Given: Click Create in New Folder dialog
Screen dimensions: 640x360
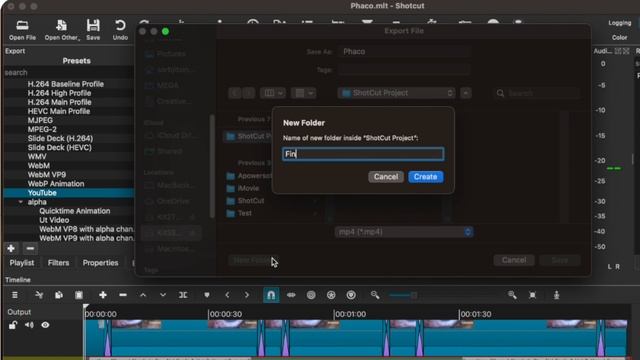Looking at the screenshot, I should pos(425,177).
